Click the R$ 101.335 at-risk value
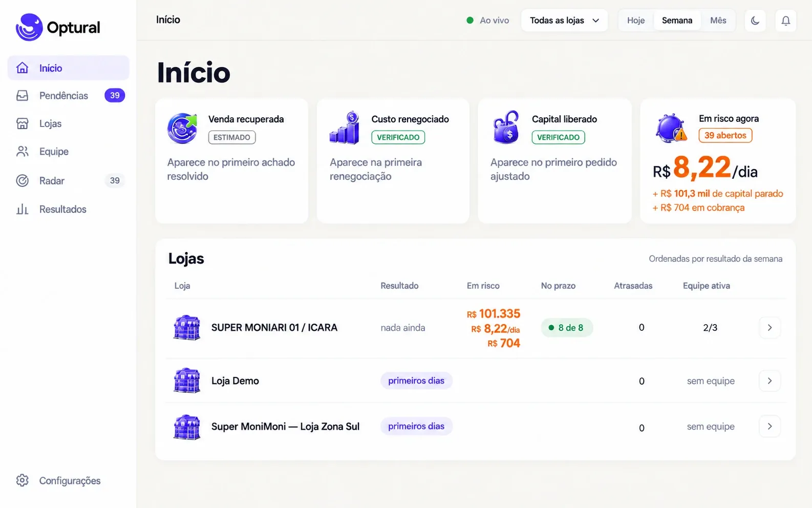Screen dimensions: 812x508 click(494, 313)
